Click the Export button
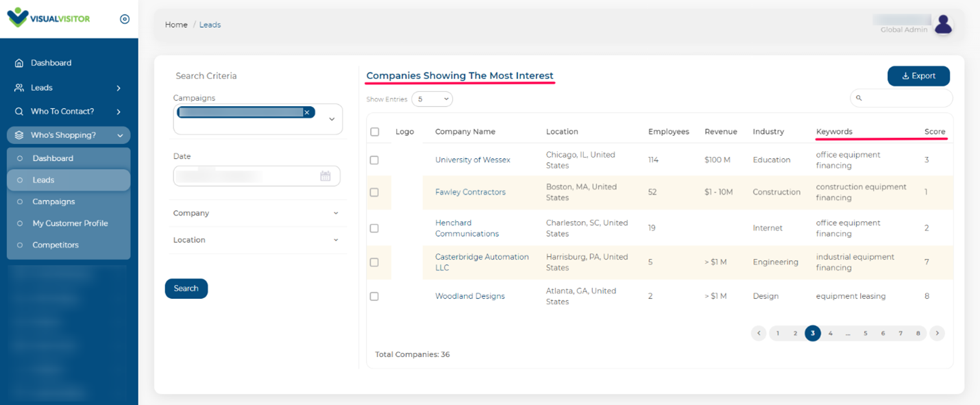The height and width of the screenshot is (405, 980). click(918, 76)
